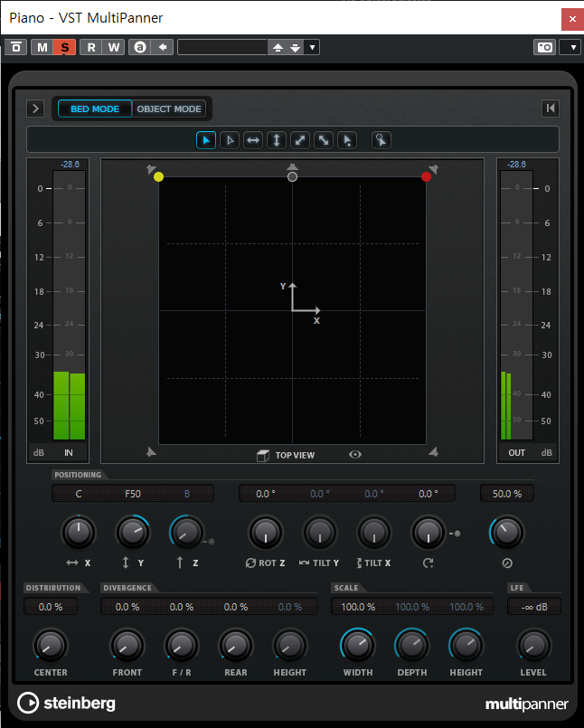584x728 pixels.
Task: Click the front-right corner speaker icon
Action: pos(434,168)
